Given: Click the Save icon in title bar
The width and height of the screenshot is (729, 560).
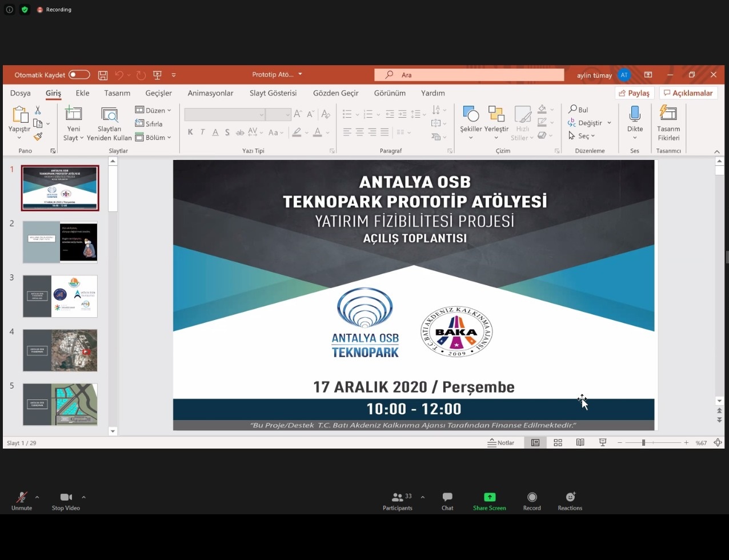Looking at the screenshot, I should coord(103,75).
